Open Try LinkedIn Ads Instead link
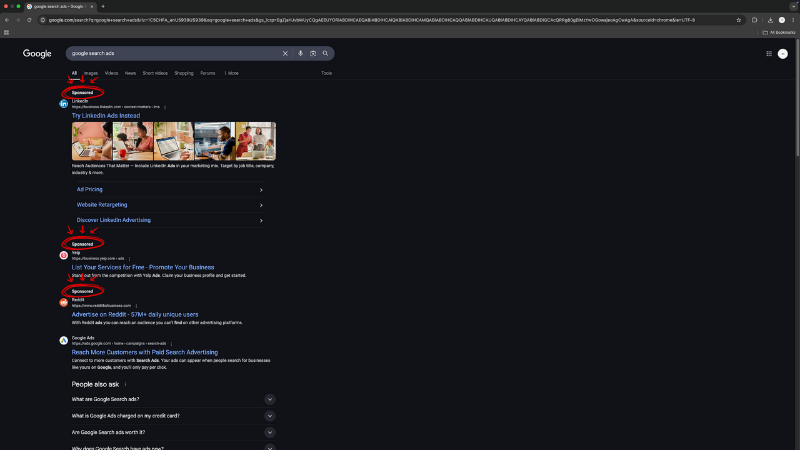 point(106,116)
